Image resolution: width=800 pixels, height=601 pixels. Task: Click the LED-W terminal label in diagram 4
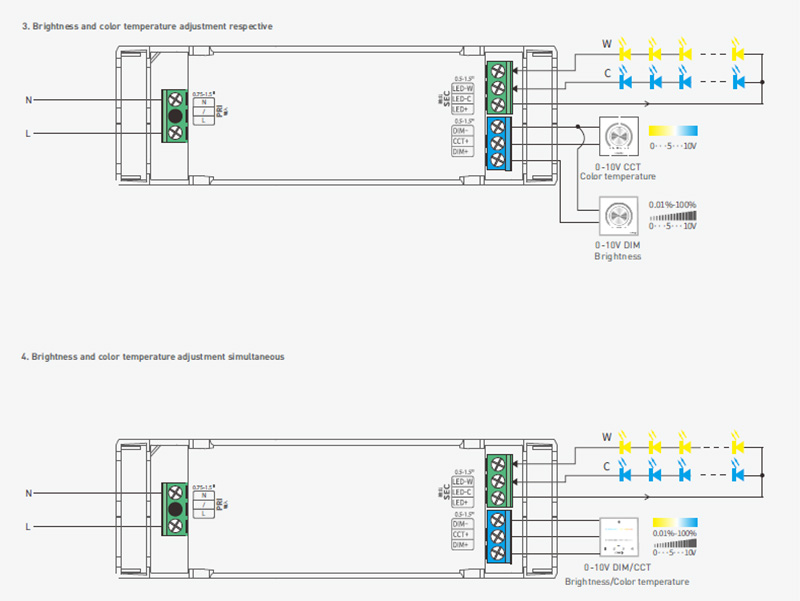462,482
